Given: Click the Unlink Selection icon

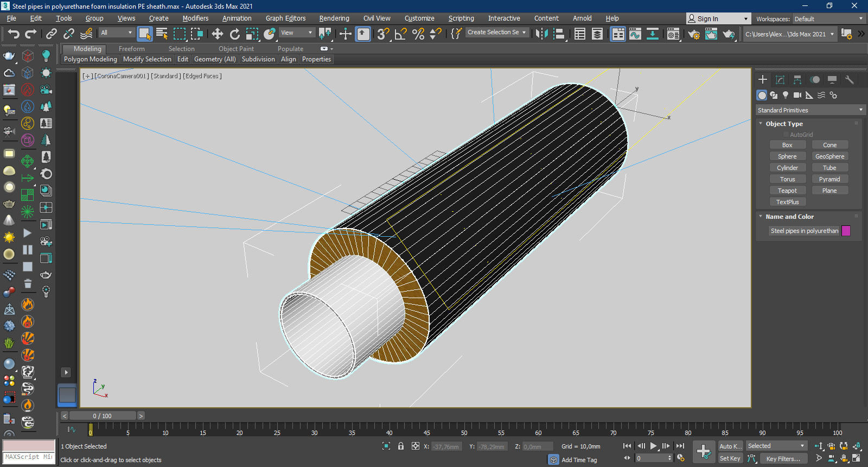Looking at the screenshot, I should click(68, 34).
